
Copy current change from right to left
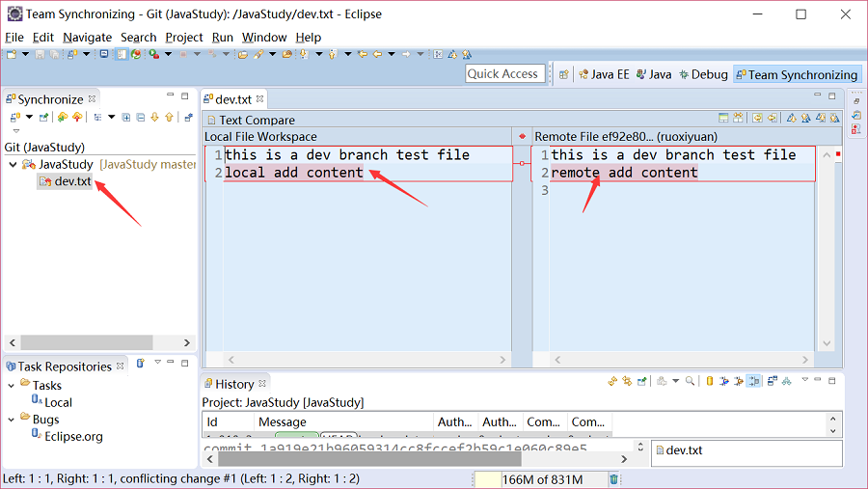coord(772,118)
